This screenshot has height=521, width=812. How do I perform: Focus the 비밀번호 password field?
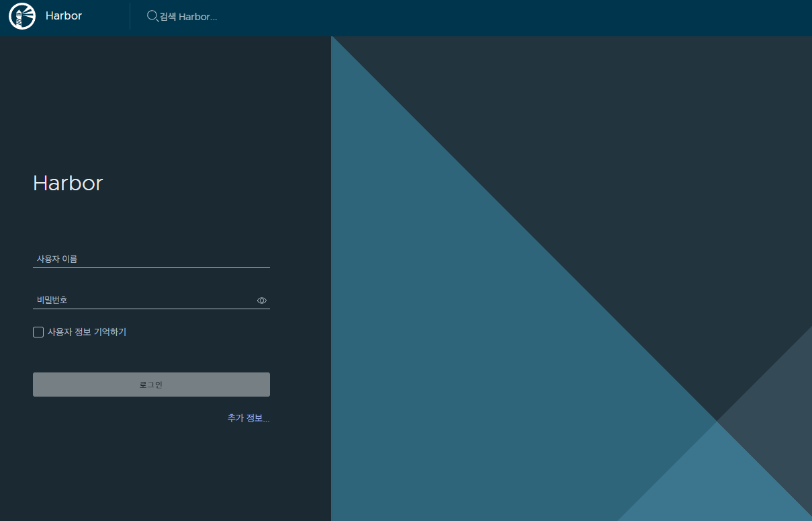pyautogui.click(x=141, y=300)
